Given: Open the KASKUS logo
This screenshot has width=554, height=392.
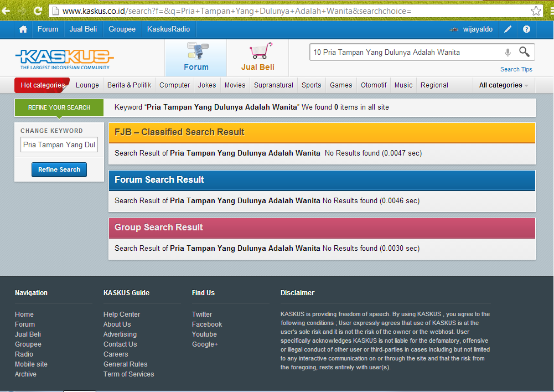Looking at the screenshot, I should (65, 59).
